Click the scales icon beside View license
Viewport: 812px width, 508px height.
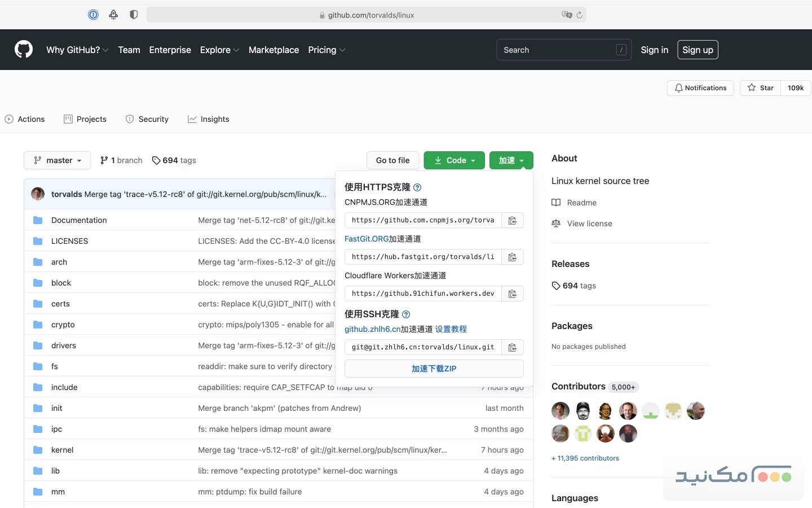tap(556, 224)
